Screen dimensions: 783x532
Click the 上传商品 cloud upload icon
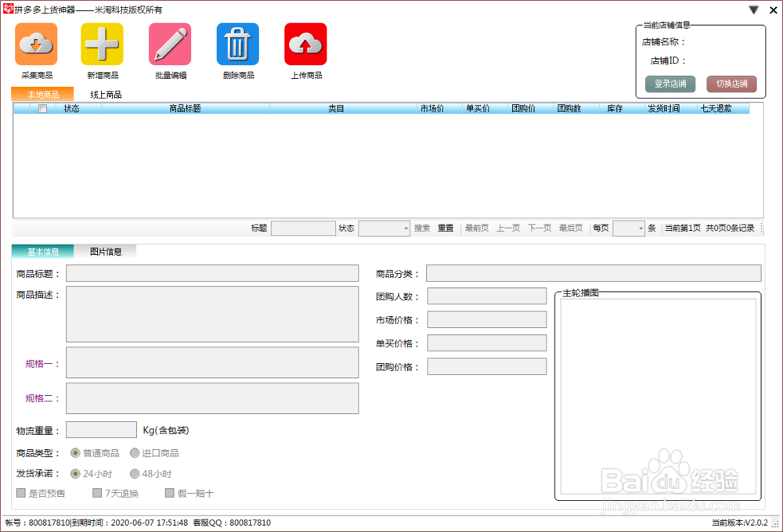[x=305, y=44]
